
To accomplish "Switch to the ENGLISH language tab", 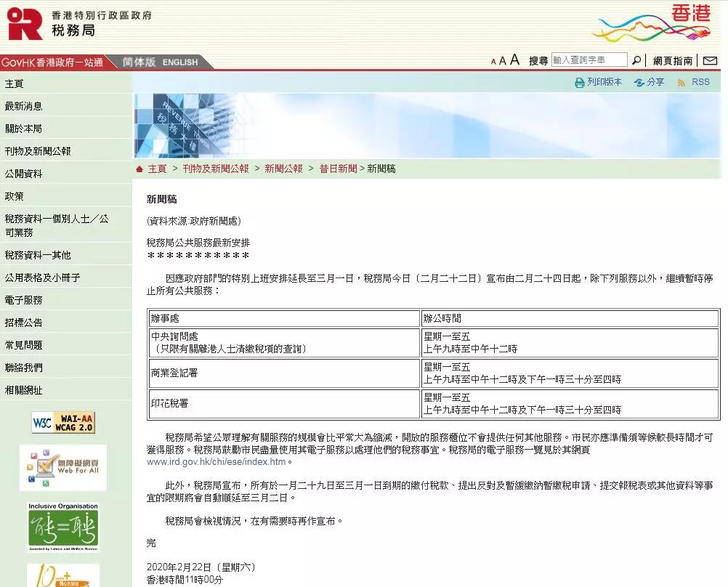I will tap(180, 62).
